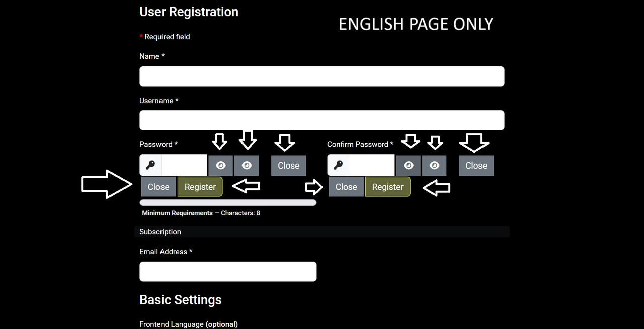The width and height of the screenshot is (644, 329).
Task: Click the 'Confirm Password *' label
Action: pos(360,144)
